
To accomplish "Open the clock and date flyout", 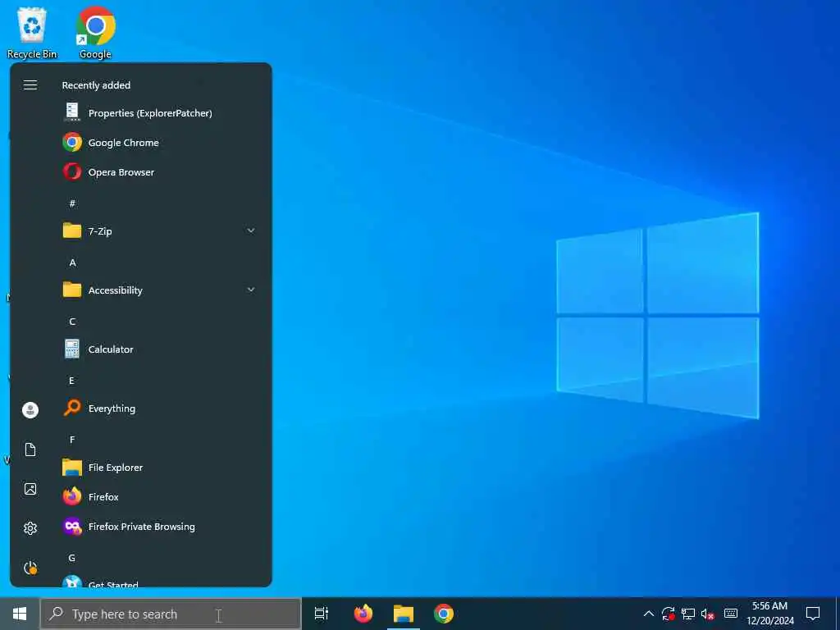I will click(x=770, y=614).
